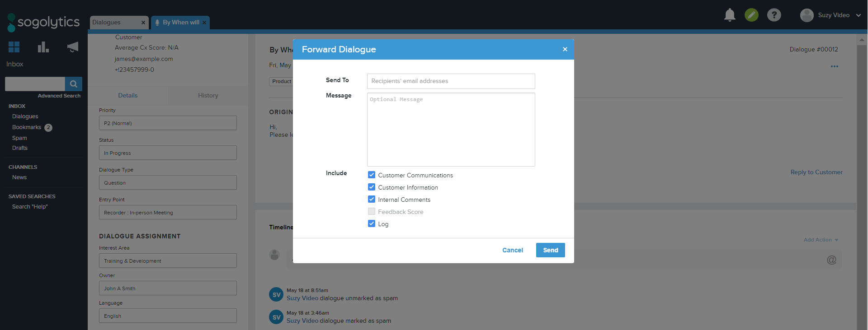Click Cancel in Forward Dialogue
This screenshot has width=868, height=330.
coord(512,250)
